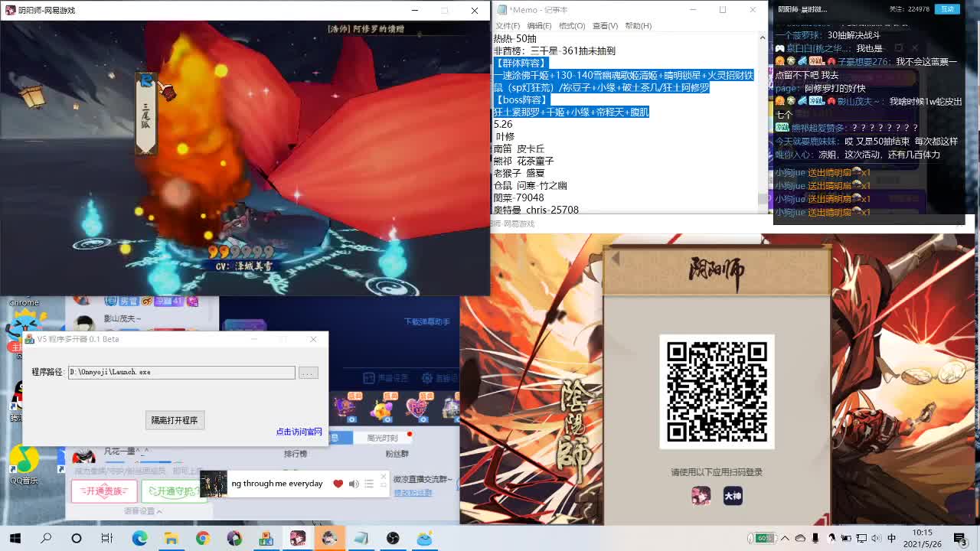Open the 编辑(E) menu in Notepad

[539, 25]
